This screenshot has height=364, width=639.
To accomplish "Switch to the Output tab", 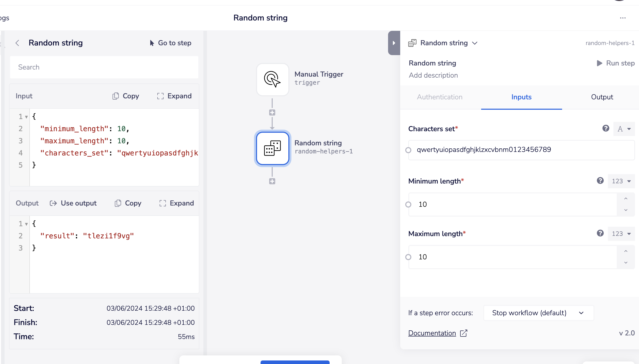I will coord(602,97).
